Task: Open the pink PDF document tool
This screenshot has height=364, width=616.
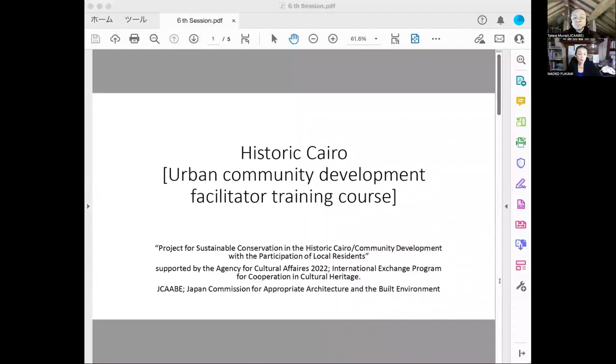Action: pyautogui.click(x=521, y=204)
